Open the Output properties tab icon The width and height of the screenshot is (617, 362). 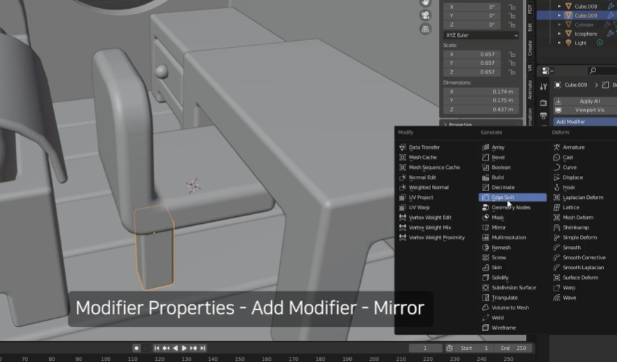(x=543, y=116)
